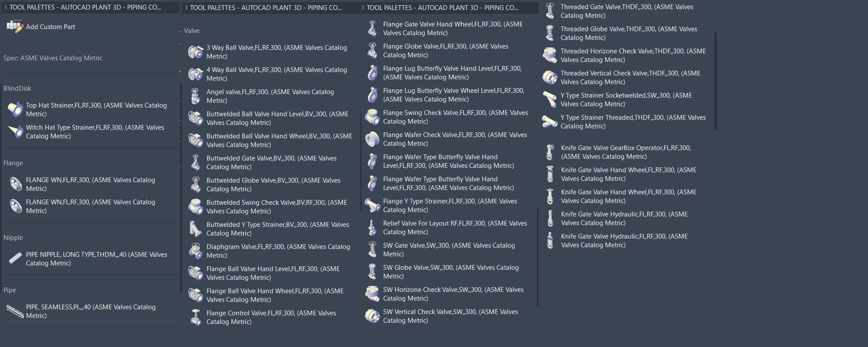Select Flange Lug Butterfly Valve Hand Level icon
Image resolution: width=868 pixels, height=347 pixels.
tap(372, 73)
